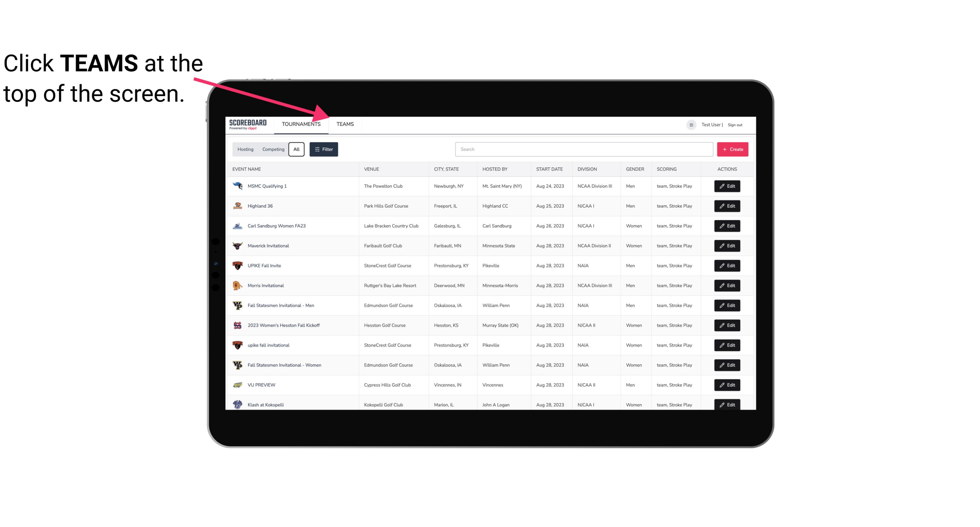The image size is (980, 527).
Task: Click the Create button
Action: [x=732, y=149]
